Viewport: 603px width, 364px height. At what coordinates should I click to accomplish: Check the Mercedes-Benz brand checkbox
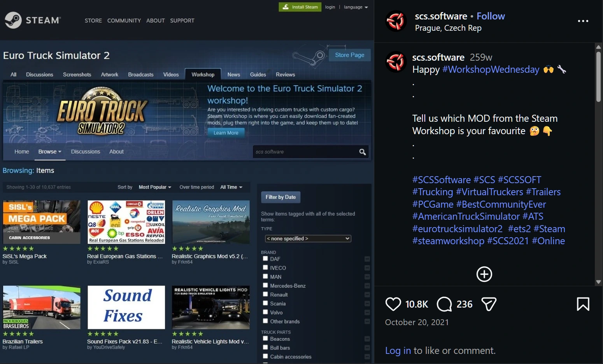click(x=265, y=285)
